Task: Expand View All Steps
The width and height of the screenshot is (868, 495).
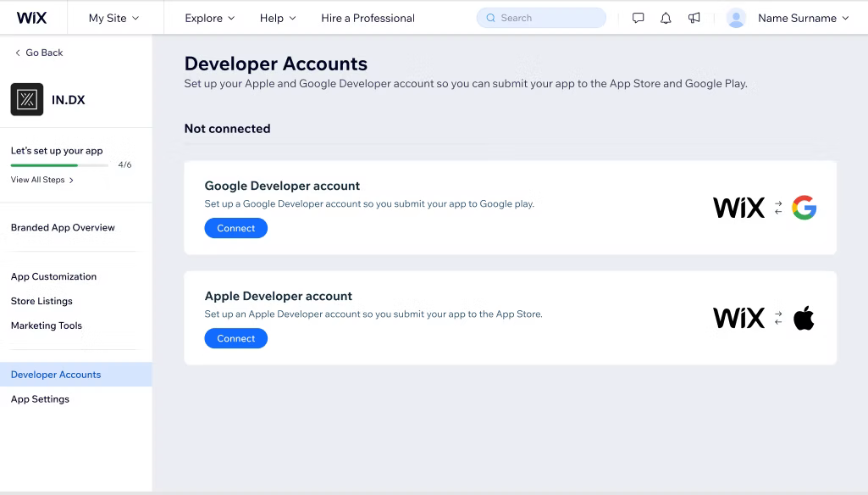Action: pos(42,180)
